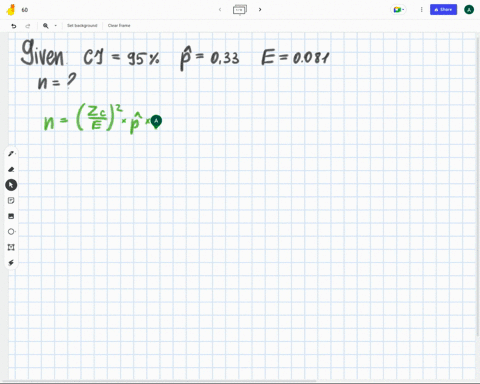Screen dimensions: 480x384
Task: Click the Share button
Action: tap(443, 10)
